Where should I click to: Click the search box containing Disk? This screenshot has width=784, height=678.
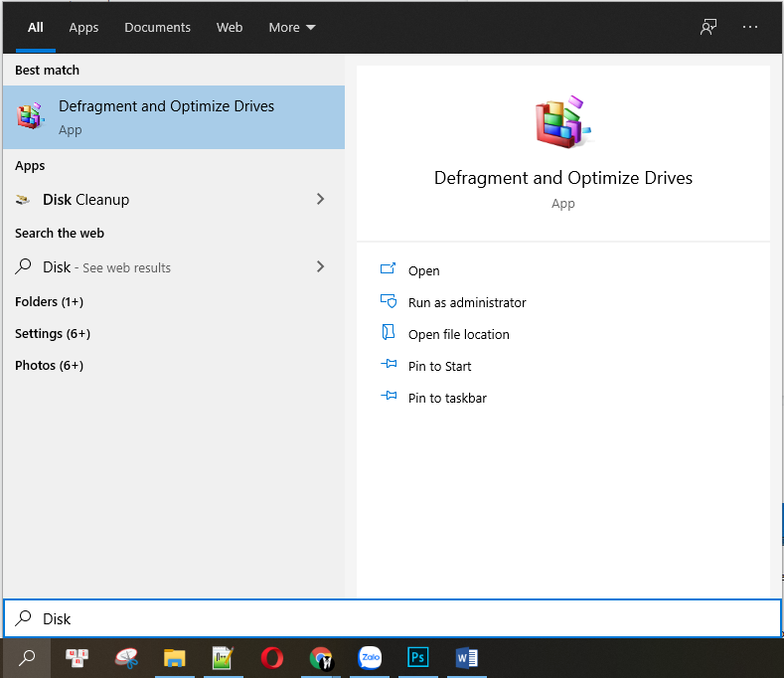click(397, 618)
